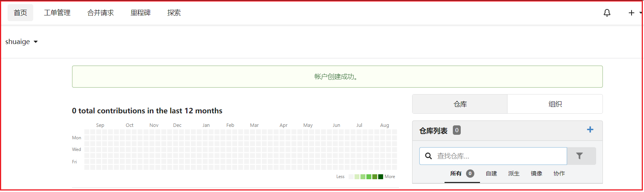This screenshot has height=192, width=644.
Task: Click the 0 count badge beside 仓库列表
Action: 457,130
